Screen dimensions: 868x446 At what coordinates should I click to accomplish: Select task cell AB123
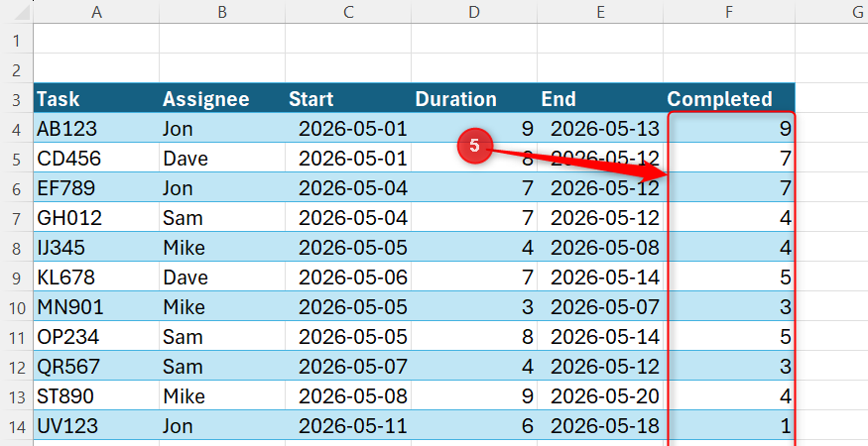96,129
